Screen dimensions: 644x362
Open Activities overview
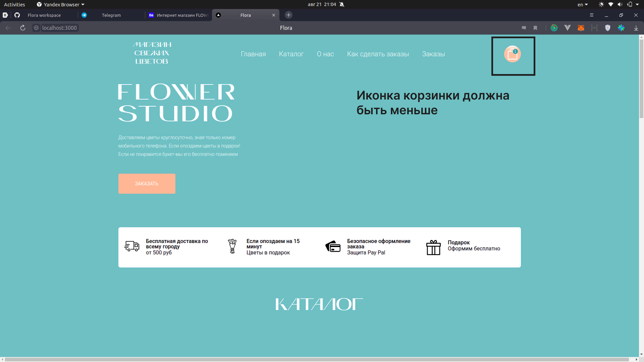tap(14, 5)
